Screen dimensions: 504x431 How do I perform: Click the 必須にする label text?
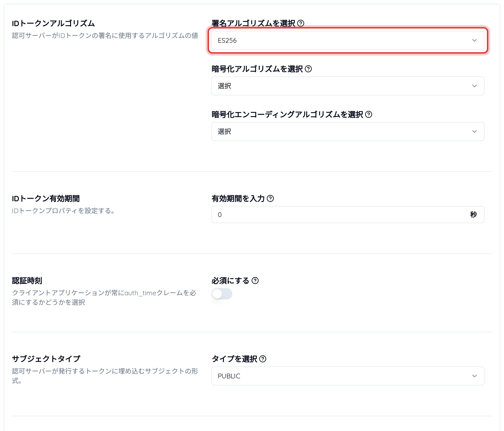coord(230,281)
